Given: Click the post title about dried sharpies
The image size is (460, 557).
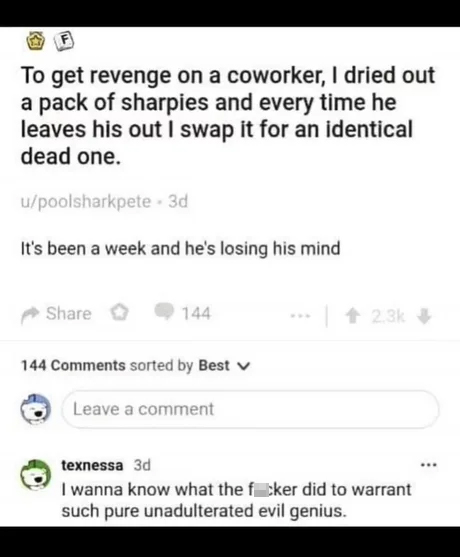Looking at the screenshot, I should [x=227, y=116].
